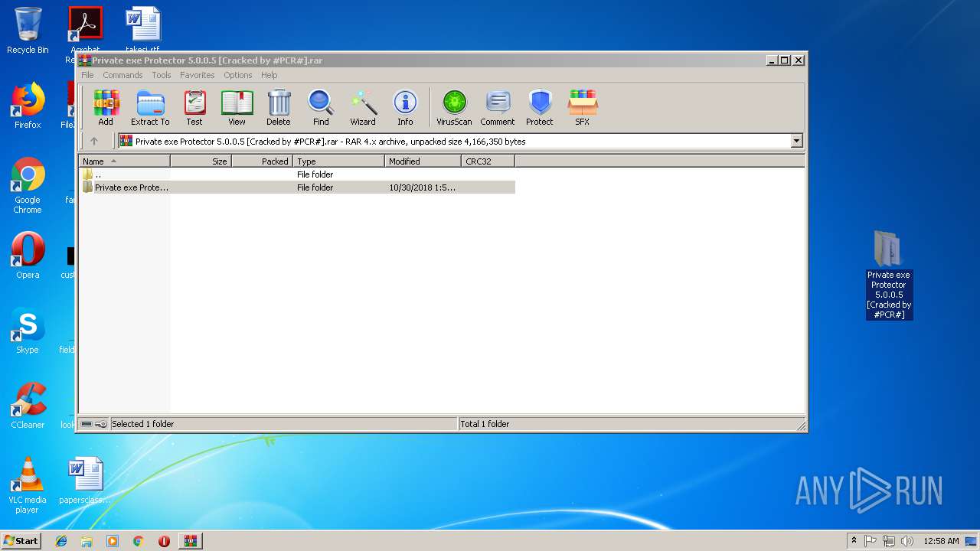Sort by Modified column header
This screenshot has height=551, width=980.
423,161
